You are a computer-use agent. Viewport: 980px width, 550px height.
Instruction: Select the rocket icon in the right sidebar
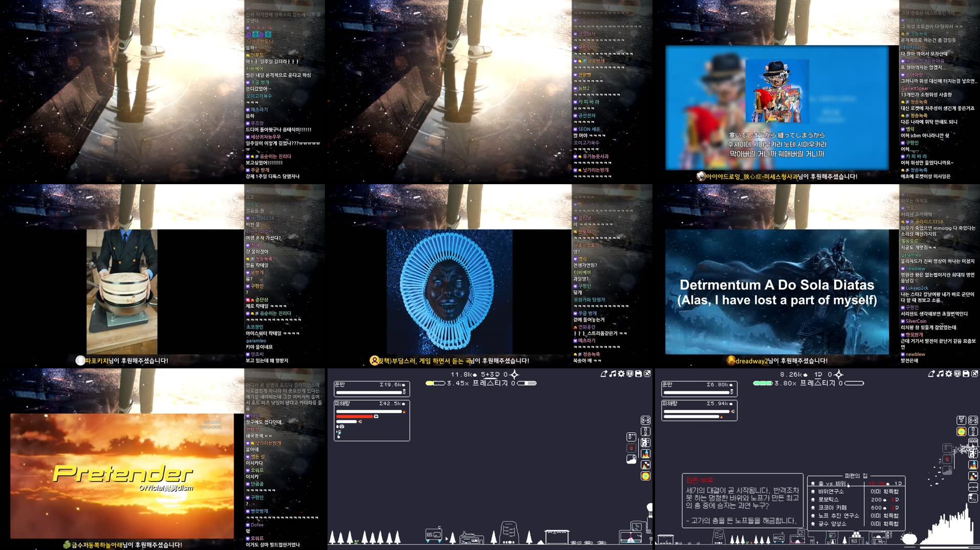[x=973, y=465]
